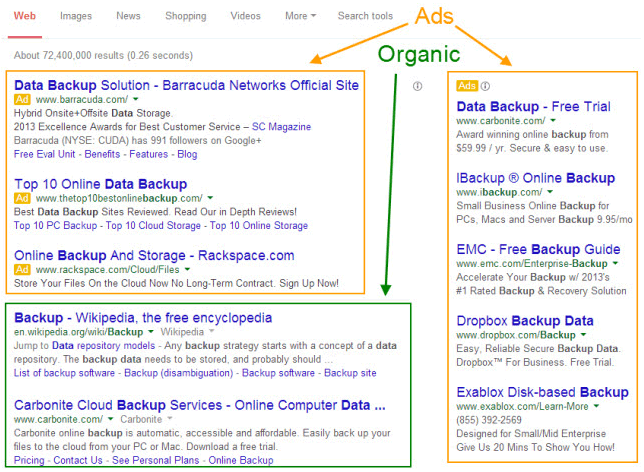Expand arrow next to rackspace.com/Cloud/Files URL
The width and height of the screenshot is (644, 472).
point(187,269)
